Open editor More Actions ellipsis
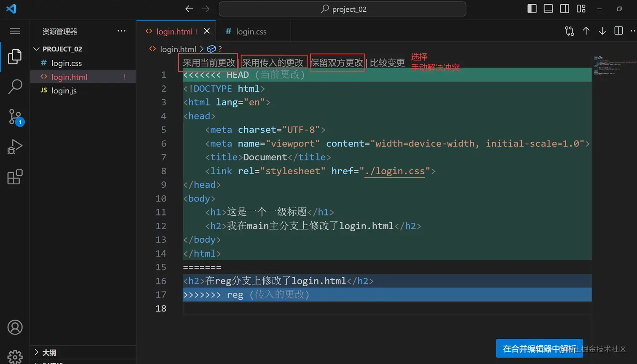The image size is (637, 364). pos(633,31)
